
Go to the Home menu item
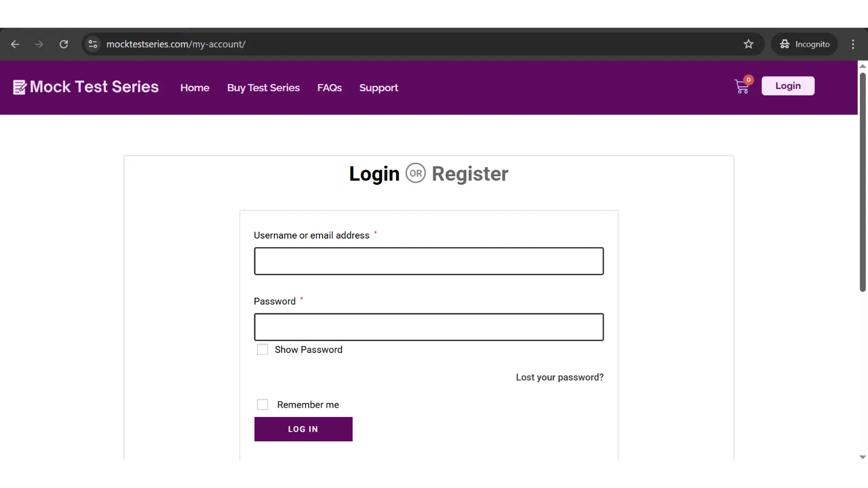pos(195,88)
